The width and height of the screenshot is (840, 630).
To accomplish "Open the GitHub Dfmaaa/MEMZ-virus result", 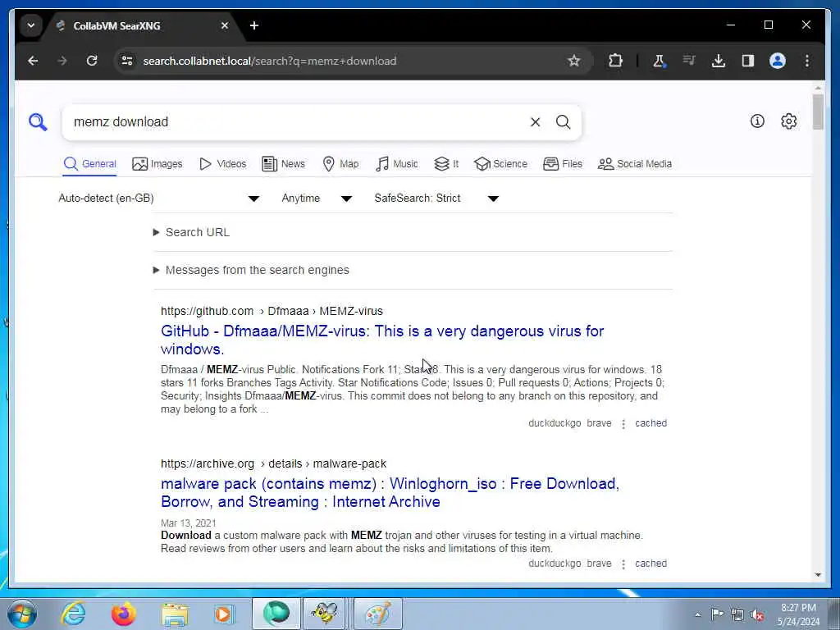I will tap(382, 340).
